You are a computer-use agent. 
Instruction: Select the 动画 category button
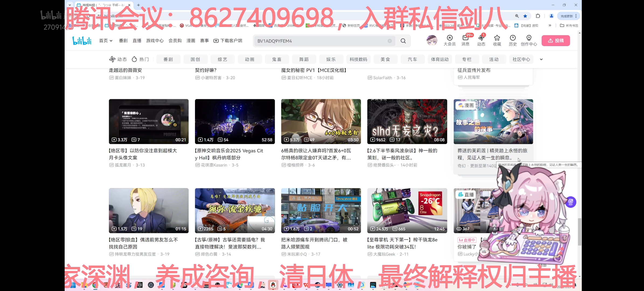pyautogui.click(x=250, y=59)
